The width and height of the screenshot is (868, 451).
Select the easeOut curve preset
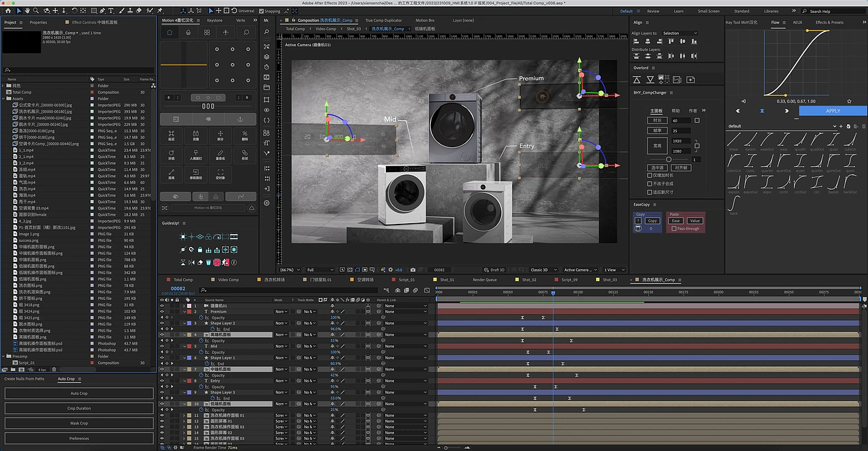(x=766, y=140)
